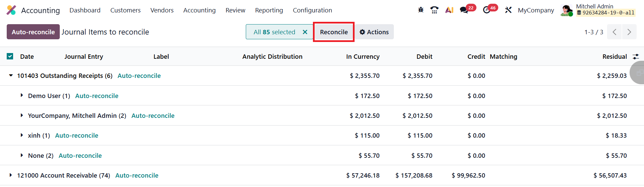Open the optional columns adjust icon
Image resolution: width=644 pixels, height=187 pixels.
636,56
